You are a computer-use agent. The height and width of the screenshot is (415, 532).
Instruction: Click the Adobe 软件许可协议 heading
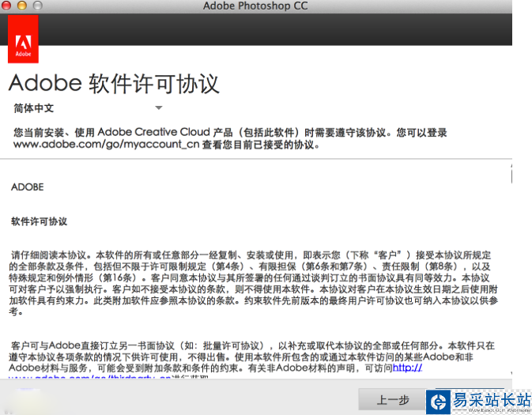114,83
